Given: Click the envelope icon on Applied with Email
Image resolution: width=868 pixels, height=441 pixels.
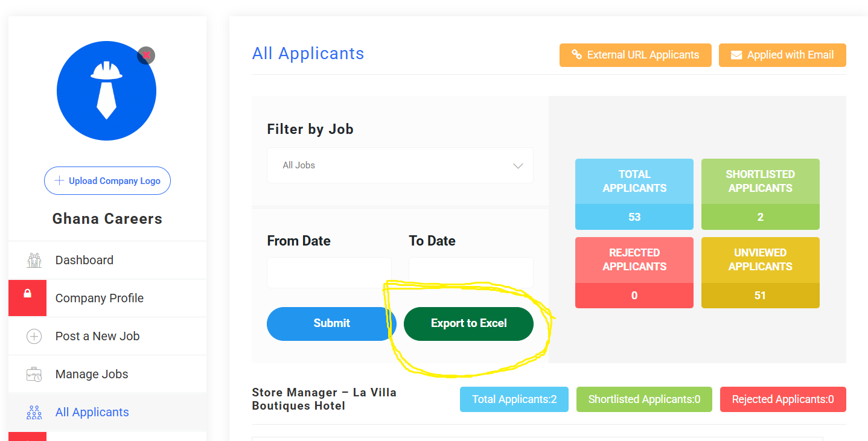Looking at the screenshot, I should pos(736,55).
